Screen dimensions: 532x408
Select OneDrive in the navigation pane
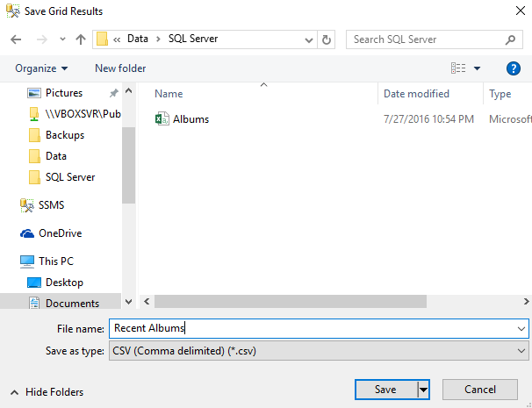pos(60,233)
